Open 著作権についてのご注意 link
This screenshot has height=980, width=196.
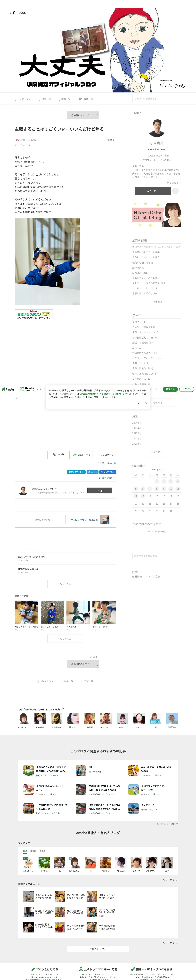click(146, 577)
